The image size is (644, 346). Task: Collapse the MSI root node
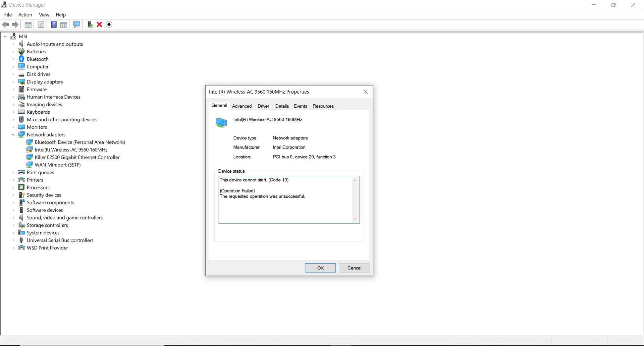pyautogui.click(x=5, y=36)
